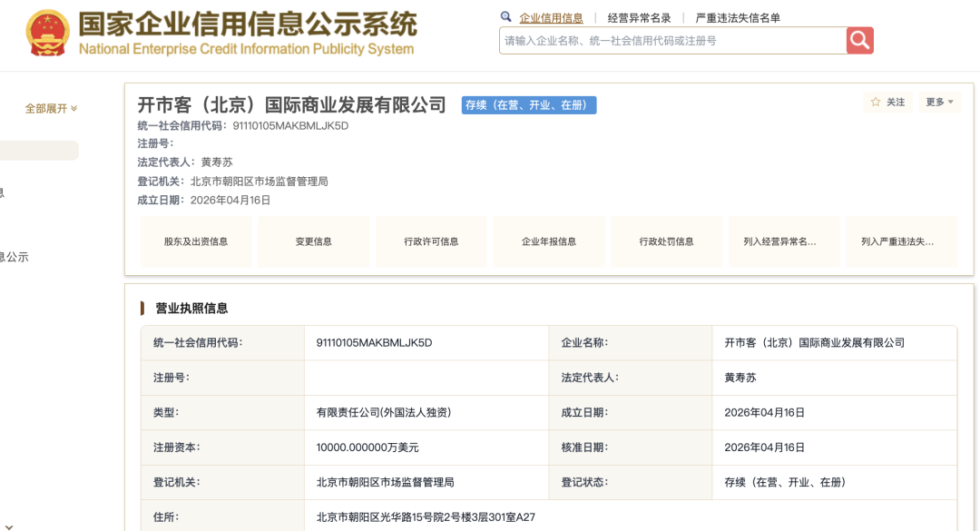Expand all sections via 全部展开
Viewport: 980px width, 531px height.
pyautogui.click(x=51, y=109)
